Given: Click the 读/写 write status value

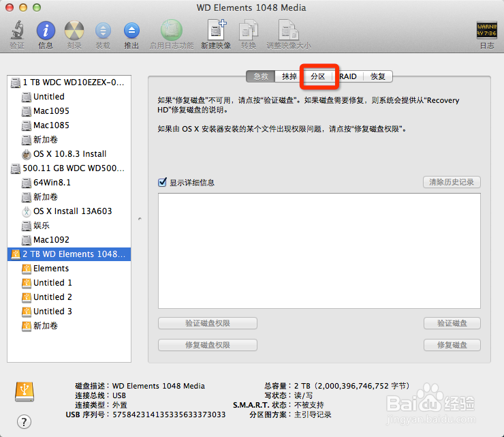Looking at the screenshot, I should pyautogui.click(x=304, y=395).
